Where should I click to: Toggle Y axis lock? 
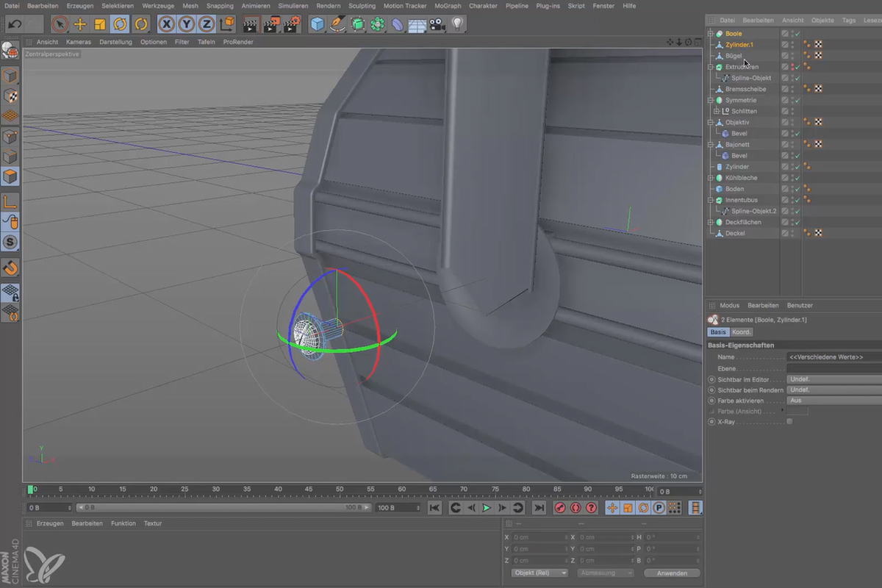click(x=187, y=24)
